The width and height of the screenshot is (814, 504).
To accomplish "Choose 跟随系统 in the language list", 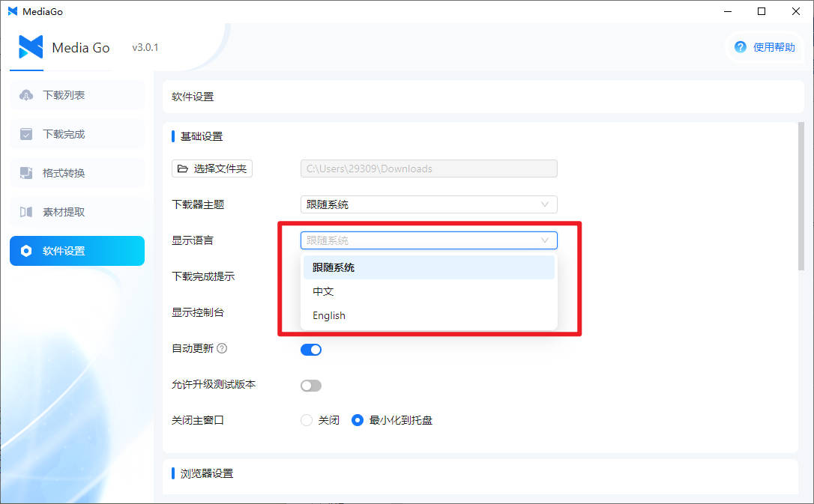I will click(429, 267).
